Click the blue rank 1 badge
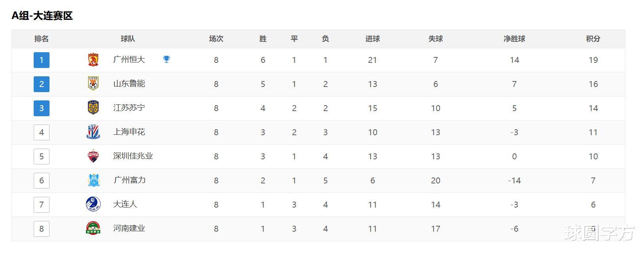 pyautogui.click(x=42, y=60)
